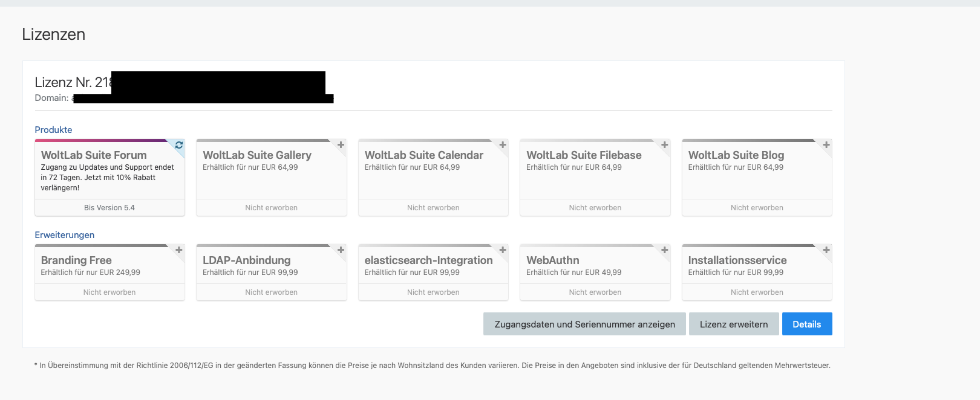The width and height of the screenshot is (980, 400).
Task: Click the plus icon on Branding Free
Action: 179,250
